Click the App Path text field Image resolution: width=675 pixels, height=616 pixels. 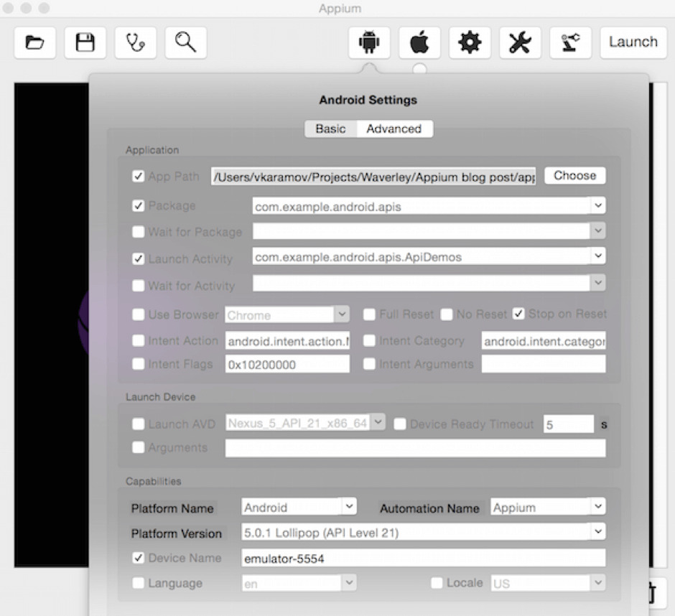pos(373,177)
